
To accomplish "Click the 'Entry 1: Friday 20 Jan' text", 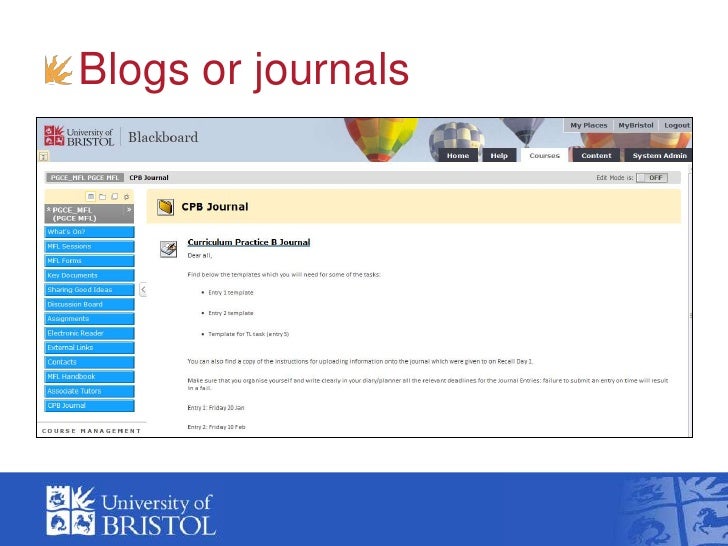I will (216, 408).
